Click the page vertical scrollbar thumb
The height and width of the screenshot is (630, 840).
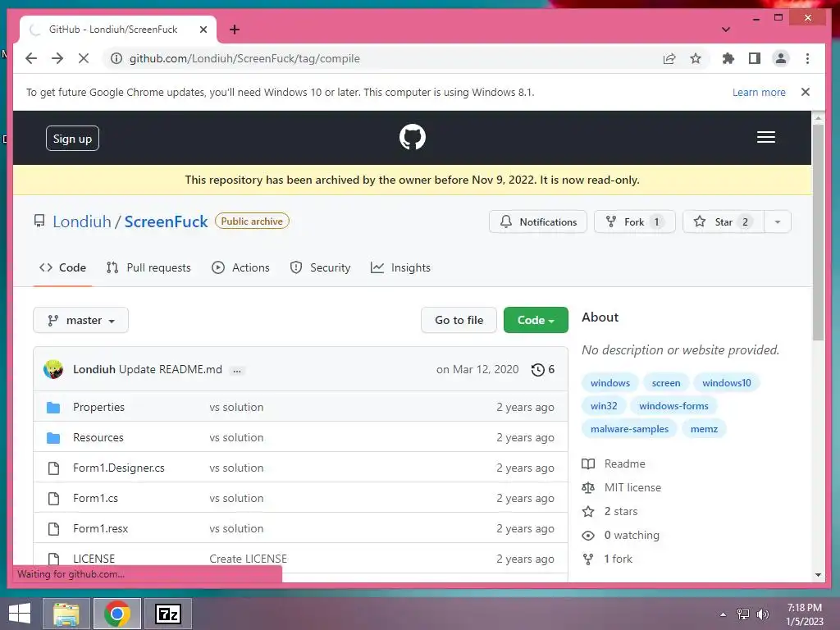(x=818, y=233)
